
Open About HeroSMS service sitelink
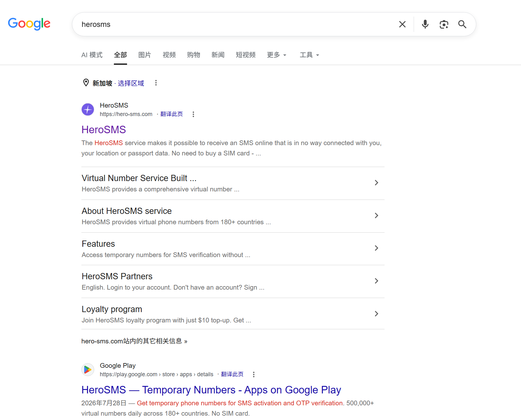click(x=127, y=211)
